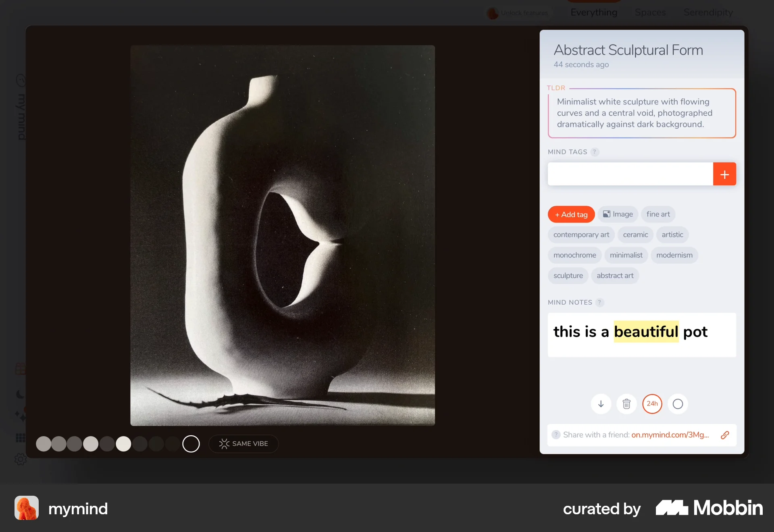This screenshot has height=532, width=774.
Task: Open Mind Tags help question mark
Action: click(x=595, y=152)
